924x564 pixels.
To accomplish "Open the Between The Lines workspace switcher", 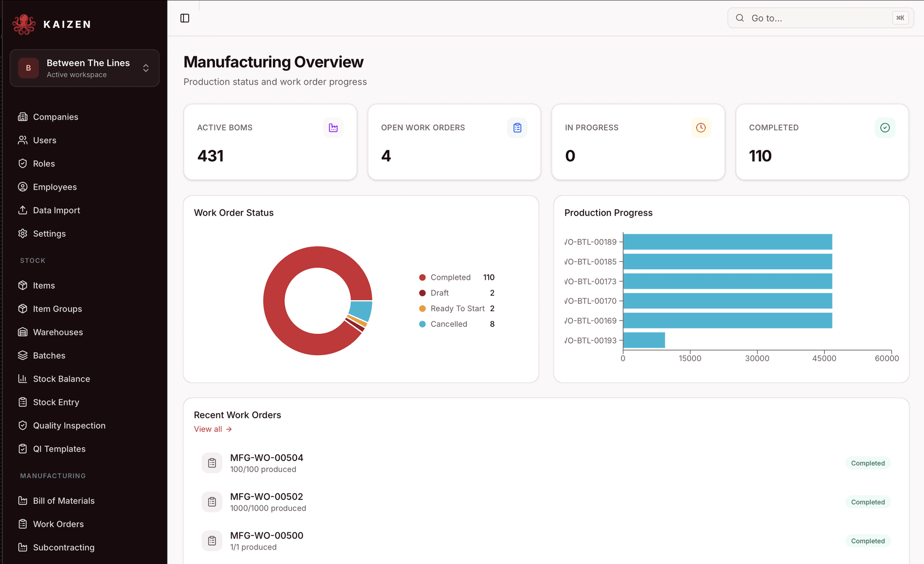I will 84,68.
